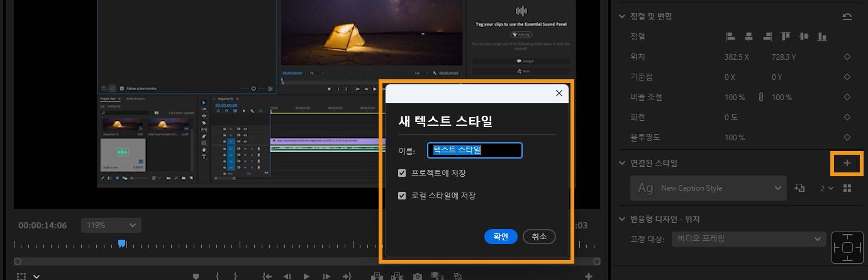This screenshot has width=868, height=280.
Task: Align the text to vertical center
Action: coord(803,36)
